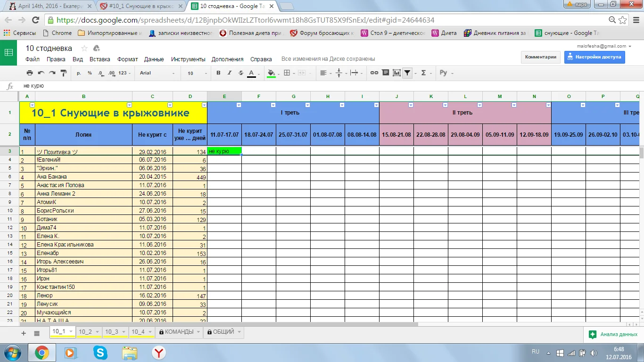This screenshot has width=644, height=362.
Task: Undo the last action
Action: [x=41, y=73]
